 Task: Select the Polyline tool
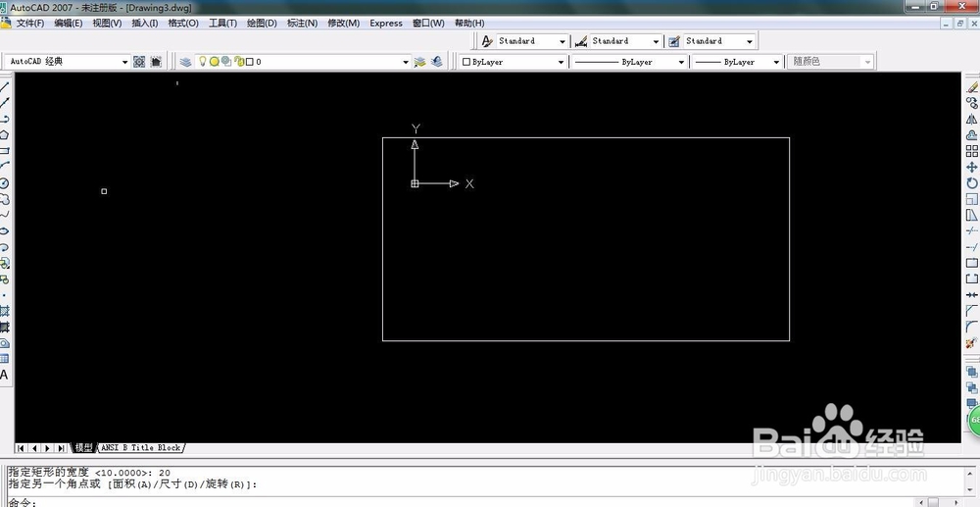pyautogui.click(x=4, y=119)
